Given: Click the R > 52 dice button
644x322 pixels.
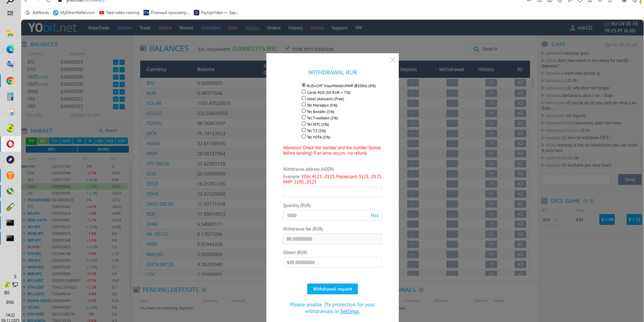Looking at the screenshot, I should tap(634, 219).
